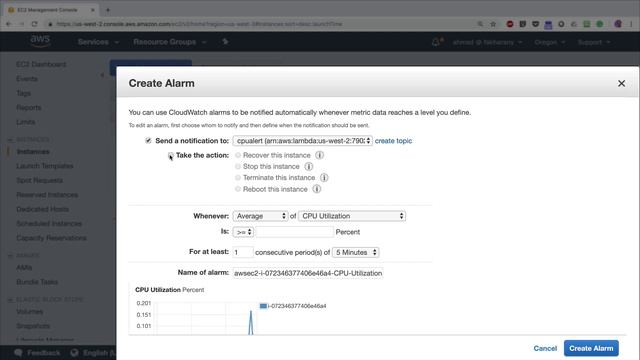
Task: Open Limits in sidebar
Action: 26,122
